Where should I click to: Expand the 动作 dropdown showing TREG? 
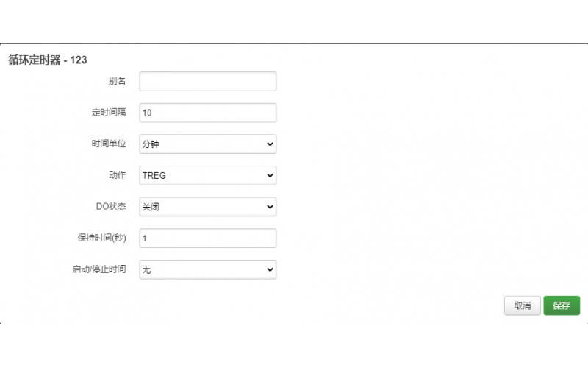tap(207, 175)
